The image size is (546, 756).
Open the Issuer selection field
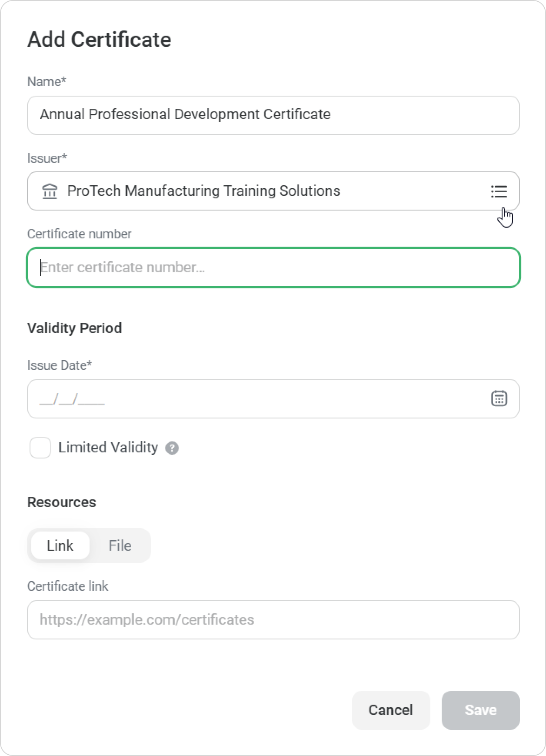click(x=261, y=191)
